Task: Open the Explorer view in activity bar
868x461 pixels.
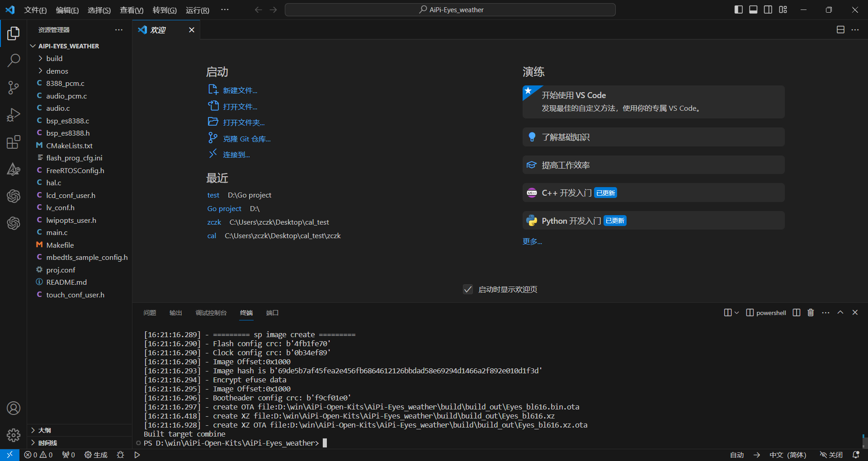Action: coord(14,33)
